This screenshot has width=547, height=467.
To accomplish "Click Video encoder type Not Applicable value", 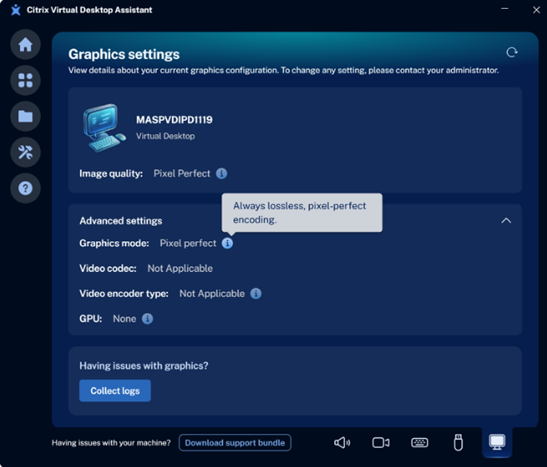I will pos(212,294).
